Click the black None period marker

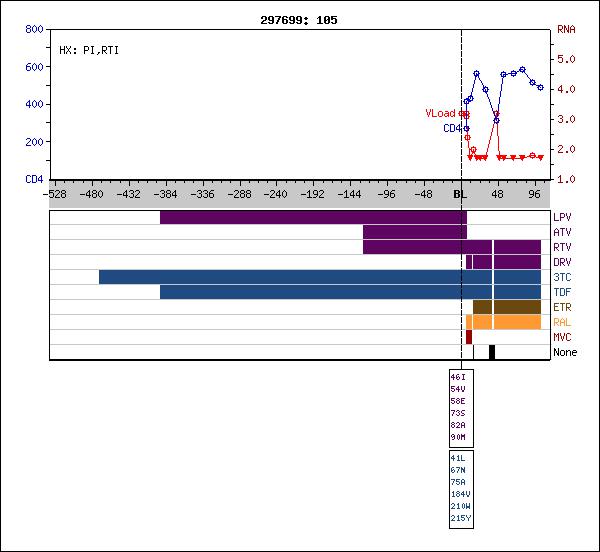(492, 352)
